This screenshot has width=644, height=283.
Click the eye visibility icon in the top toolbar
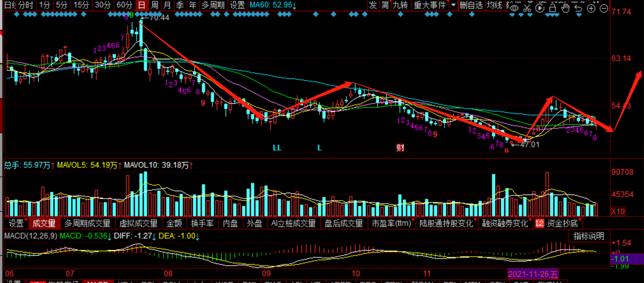click(x=514, y=7)
